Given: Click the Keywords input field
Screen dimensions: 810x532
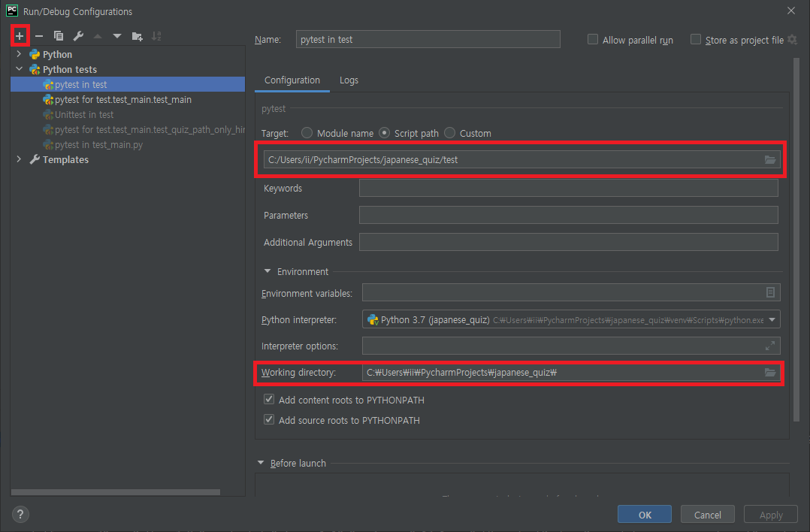Looking at the screenshot, I should pyautogui.click(x=568, y=188).
